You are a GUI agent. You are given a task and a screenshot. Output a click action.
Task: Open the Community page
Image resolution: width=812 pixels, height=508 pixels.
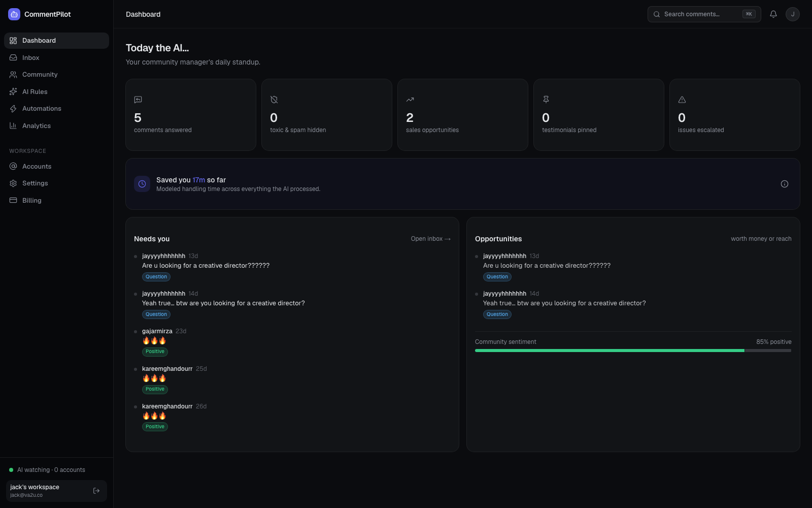56,75
